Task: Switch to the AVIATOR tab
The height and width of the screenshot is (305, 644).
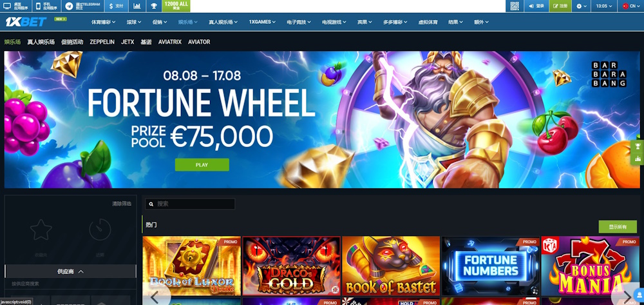Action: pos(199,42)
